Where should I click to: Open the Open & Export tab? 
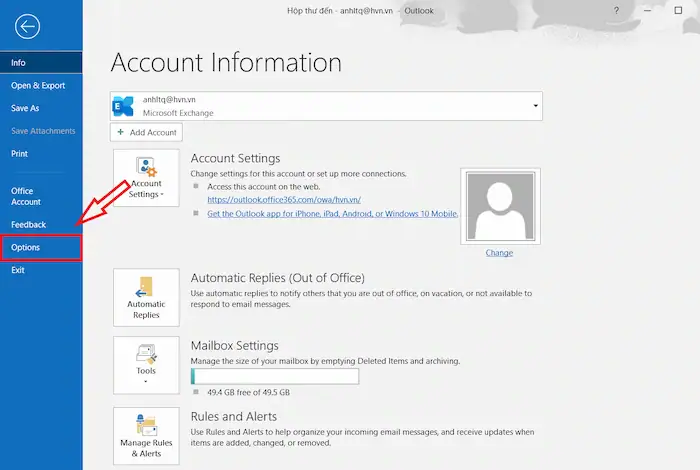click(x=41, y=85)
